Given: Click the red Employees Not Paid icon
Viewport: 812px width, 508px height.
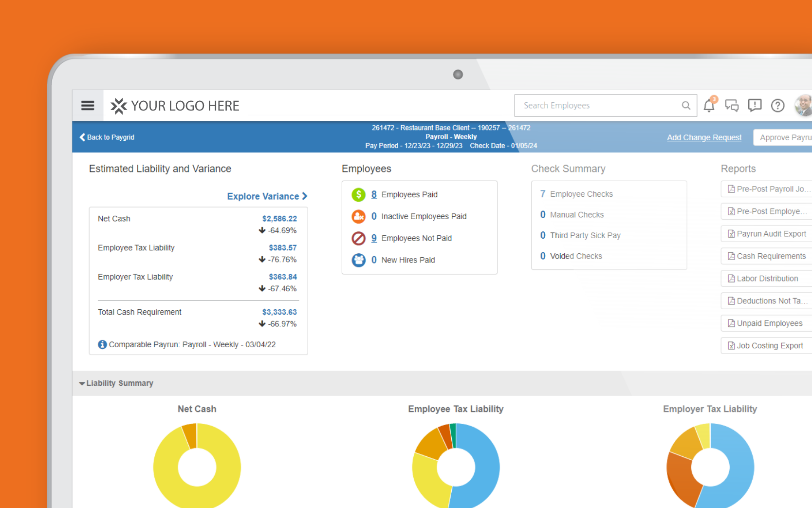Looking at the screenshot, I should (359, 238).
